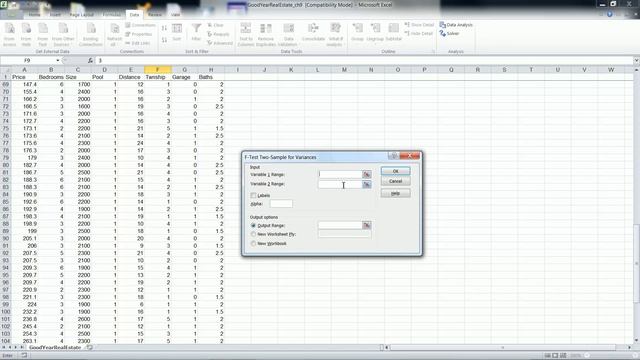Switch to the Page Layout ribbon tab

coord(82,15)
